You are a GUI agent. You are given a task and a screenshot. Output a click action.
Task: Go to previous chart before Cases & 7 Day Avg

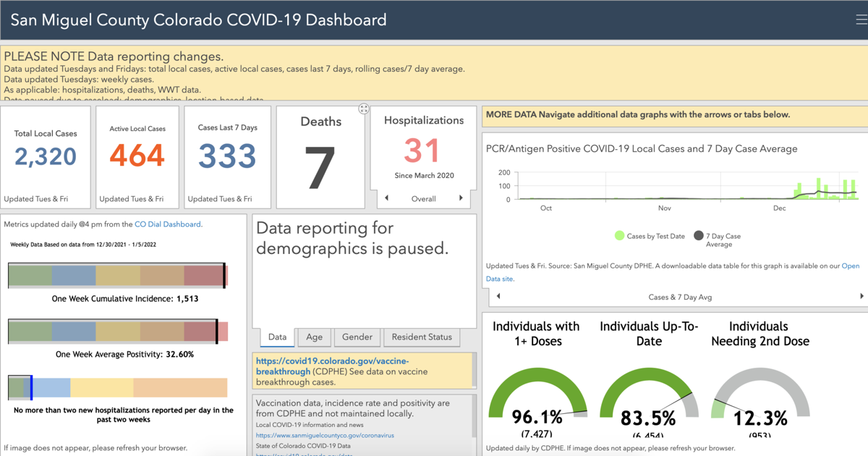click(x=498, y=296)
